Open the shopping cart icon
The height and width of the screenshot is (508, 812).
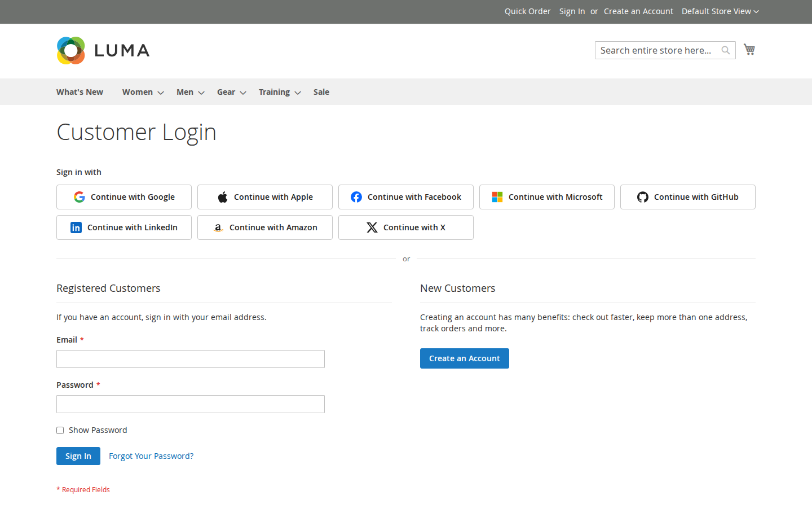(749, 50)
